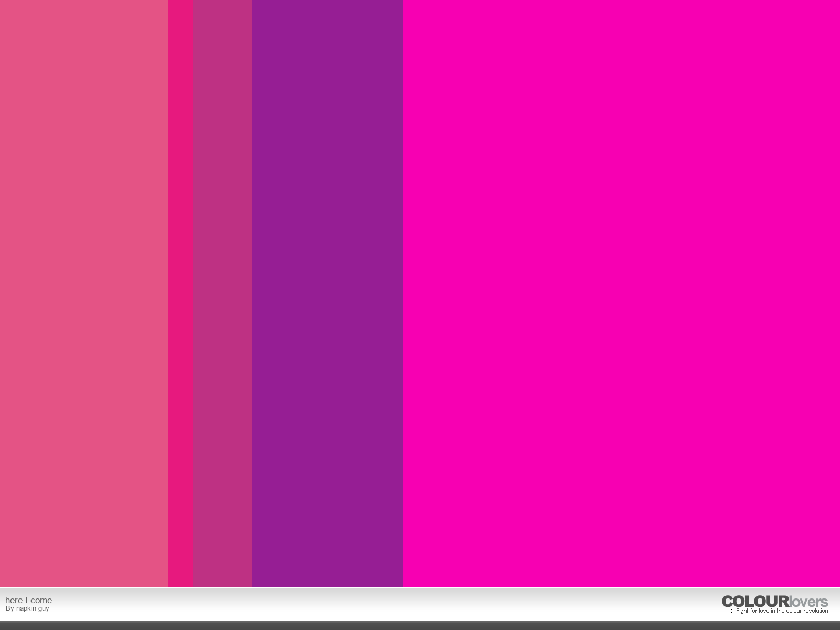Click the purple color stripe
The height and width of the screenshot is (630, 840).
(328, 293)
